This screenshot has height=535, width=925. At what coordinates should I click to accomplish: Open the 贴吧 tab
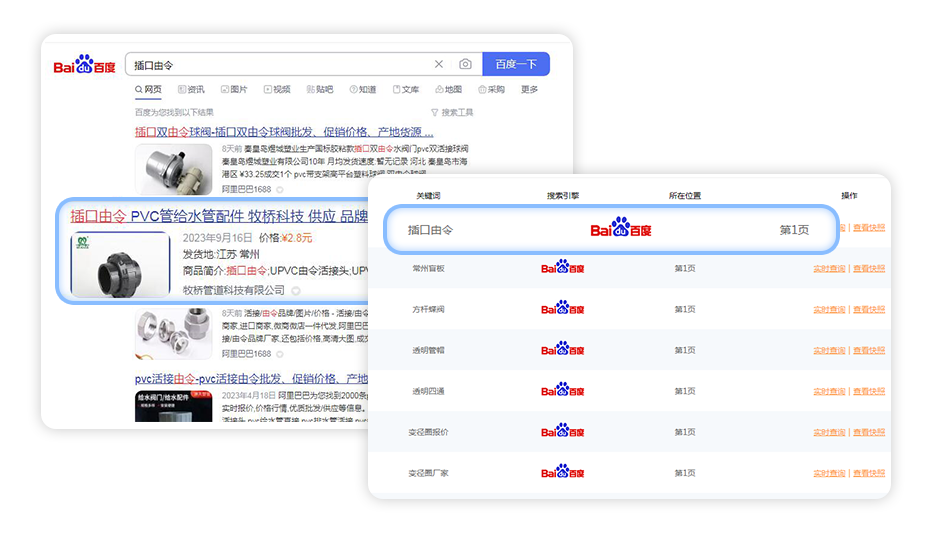pos(320,90)
